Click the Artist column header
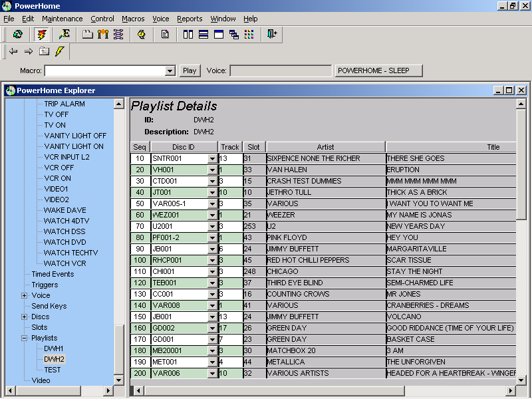This screenshot has width=532, height=399. [325, 147]
